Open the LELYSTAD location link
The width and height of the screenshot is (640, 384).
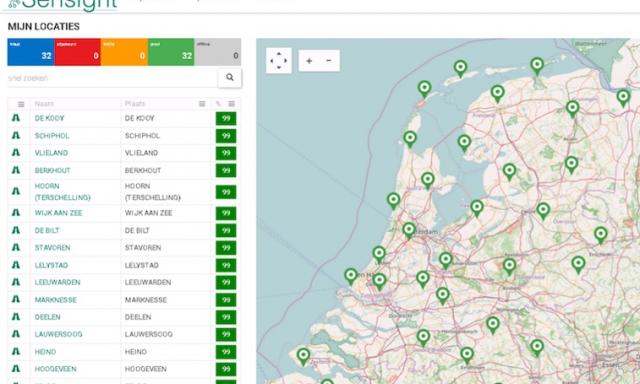point(51,265)
